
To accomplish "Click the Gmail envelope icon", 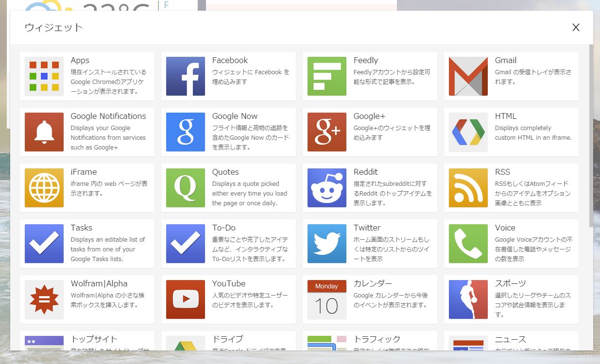I will (468, 76).
